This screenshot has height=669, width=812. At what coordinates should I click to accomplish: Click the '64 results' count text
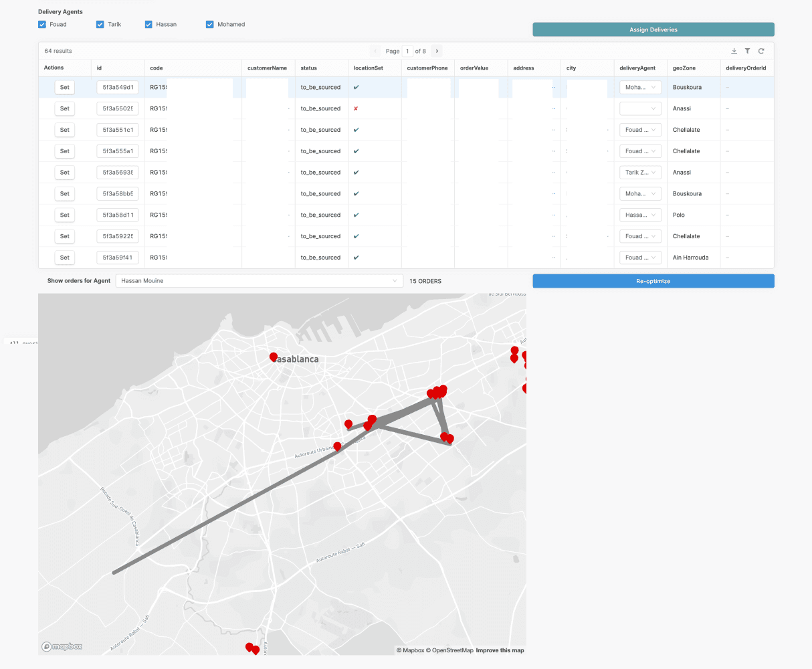click(x=58, y=51)
